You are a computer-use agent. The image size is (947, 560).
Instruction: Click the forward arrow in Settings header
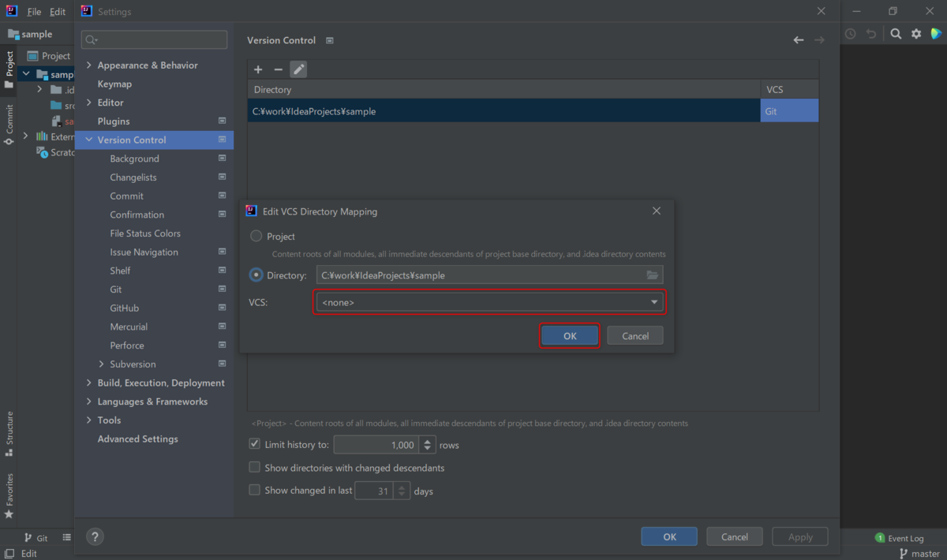click(x=819, y=40)
